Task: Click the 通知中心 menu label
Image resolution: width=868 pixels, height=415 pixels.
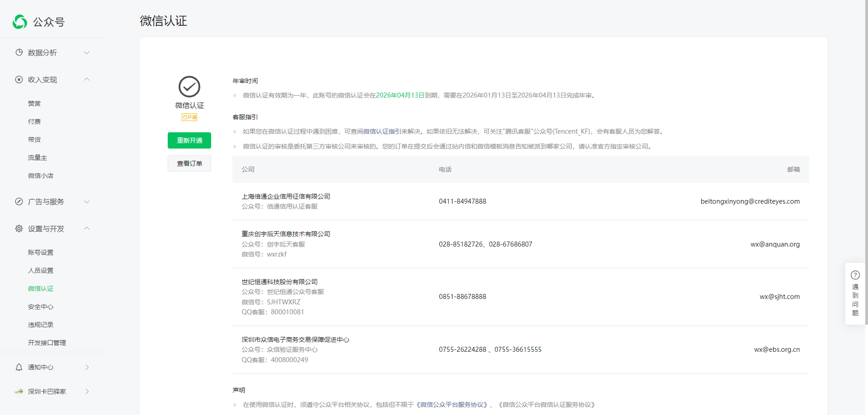Action: pyautogui.click(x=41, y=367)
